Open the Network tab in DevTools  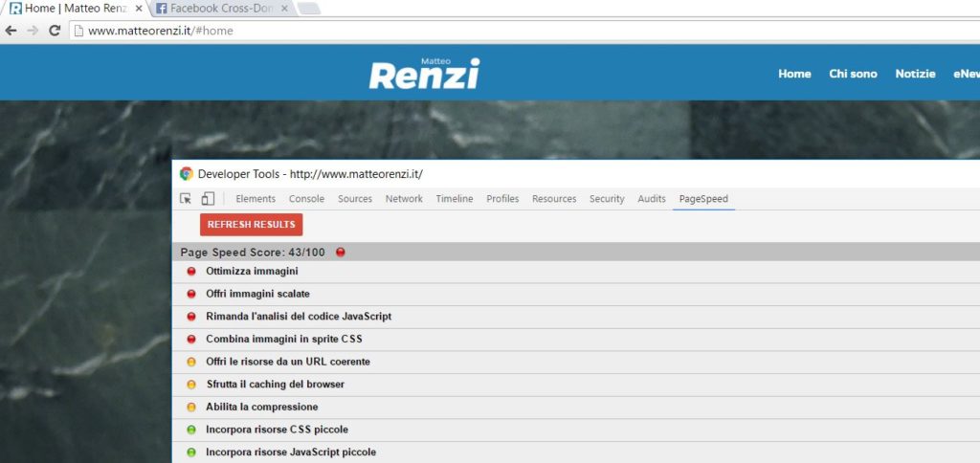[404, 199]
